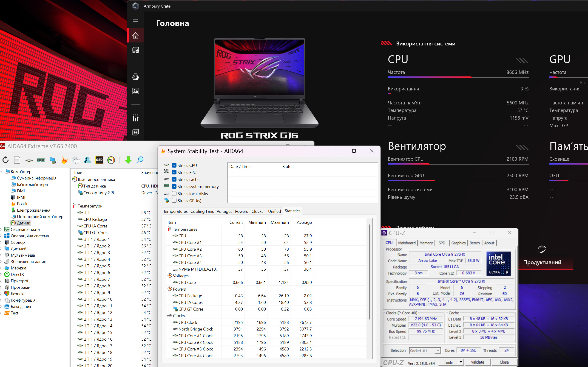The width and height of the screenshot is (588, 367).
Task: Click the Intel Core Ultra 9 logo in CPU-Z
Action: click(498, 263)
